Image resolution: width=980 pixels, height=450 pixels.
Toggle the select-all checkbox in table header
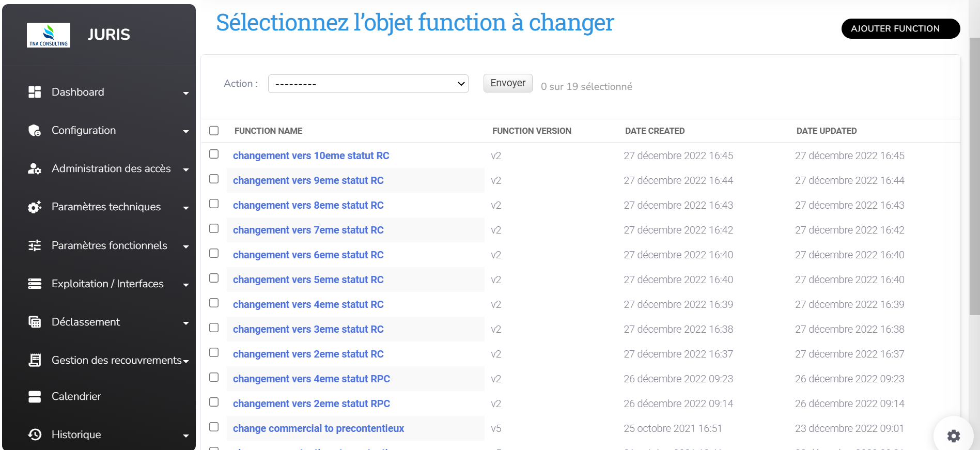[x=214, y=131]
